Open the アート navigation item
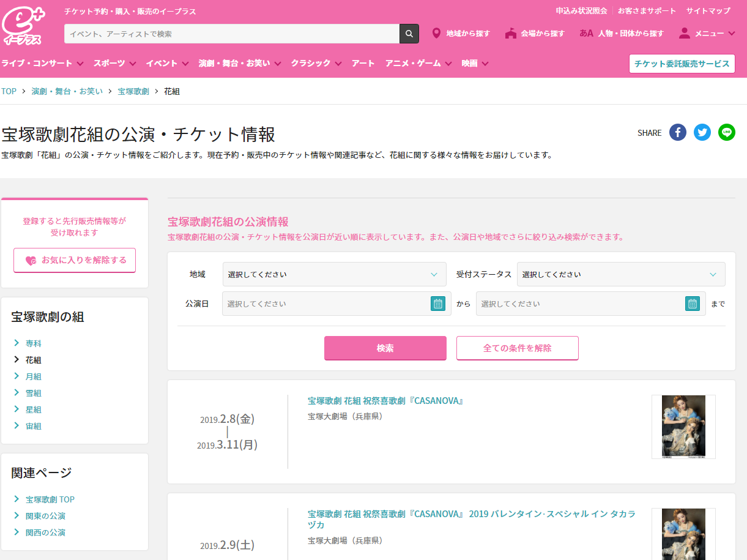Viewport: 747px width, 560px height. click(x=363, y=63)
